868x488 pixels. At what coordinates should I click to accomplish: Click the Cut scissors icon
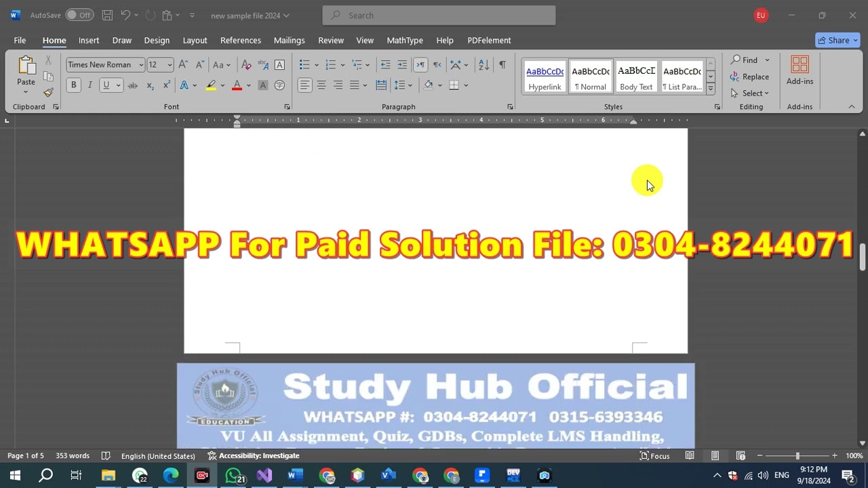click(x=48, y=60)
